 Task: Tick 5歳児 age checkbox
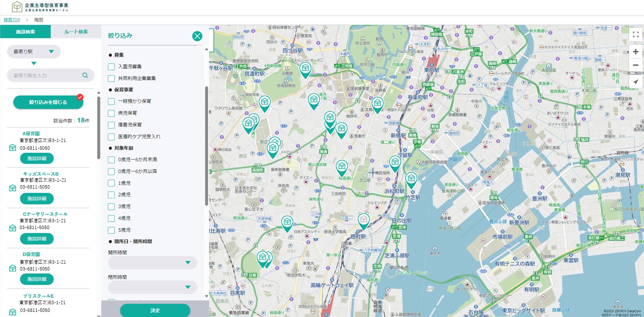point(111,230)
